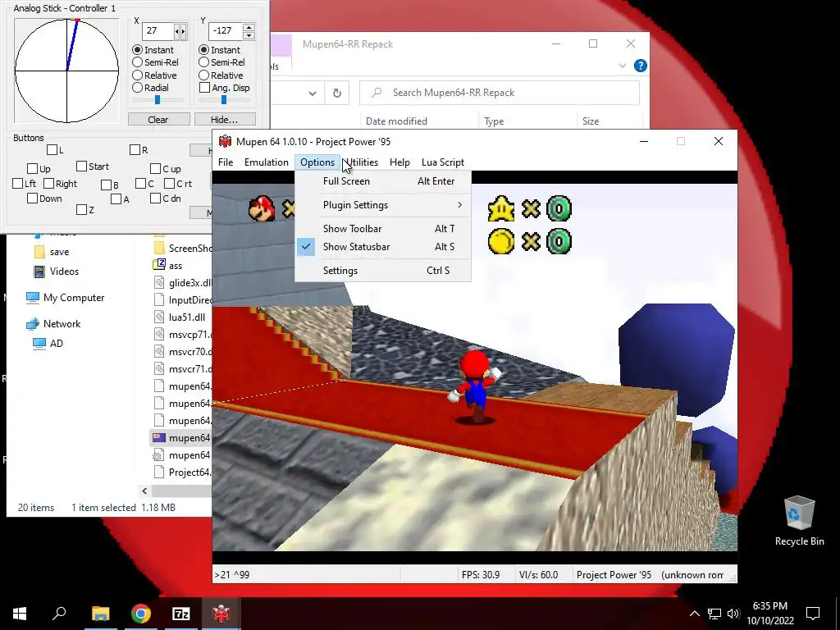840x630 pixels.
Task: Open 7-Zip from the taskbar
Action: [x=181, y=614]
